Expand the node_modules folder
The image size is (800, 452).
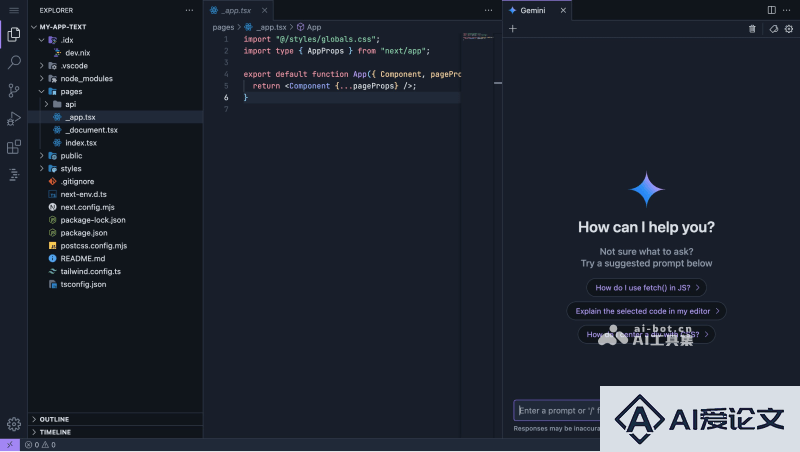(42, 79)
